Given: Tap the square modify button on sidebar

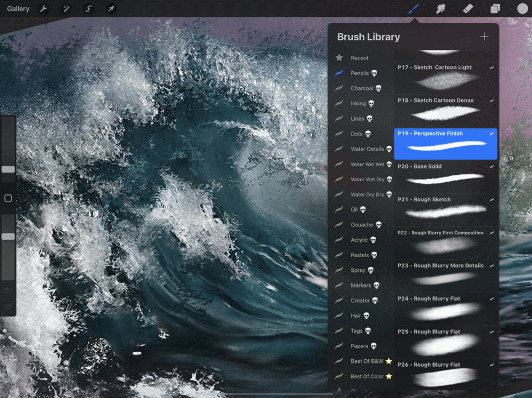Looking at the screenshot, I should click(x=8, y=198).
